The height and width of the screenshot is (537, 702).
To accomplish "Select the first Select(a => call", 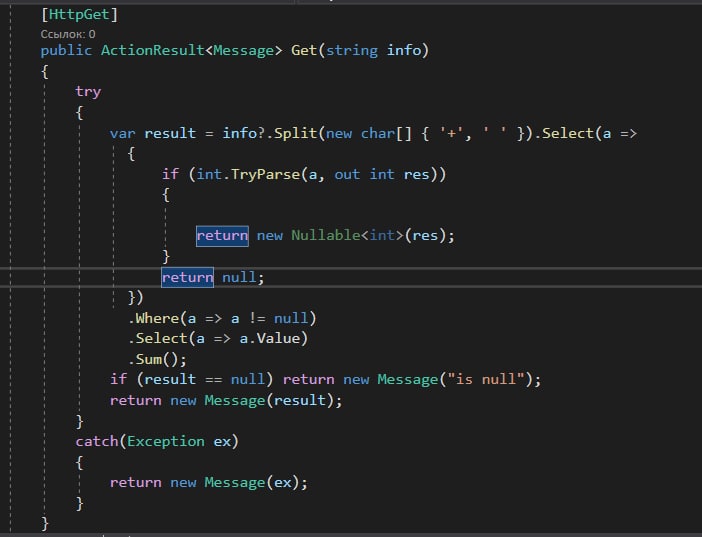I will [589, 133].
